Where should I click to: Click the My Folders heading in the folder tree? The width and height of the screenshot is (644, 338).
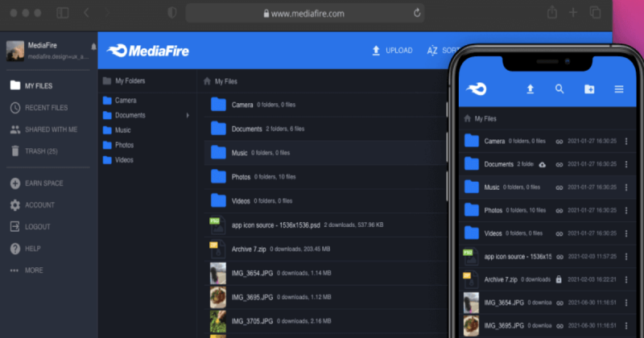pos(124,81)
